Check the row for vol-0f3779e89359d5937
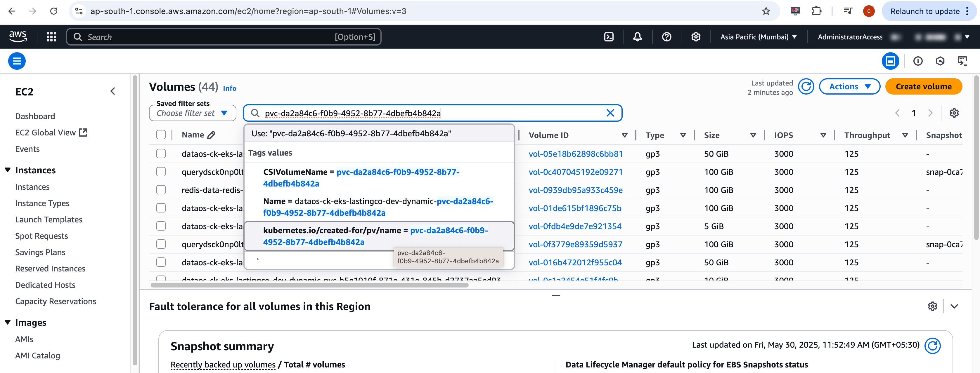Viewport: 980px width, 373px height. click(161, 244)
